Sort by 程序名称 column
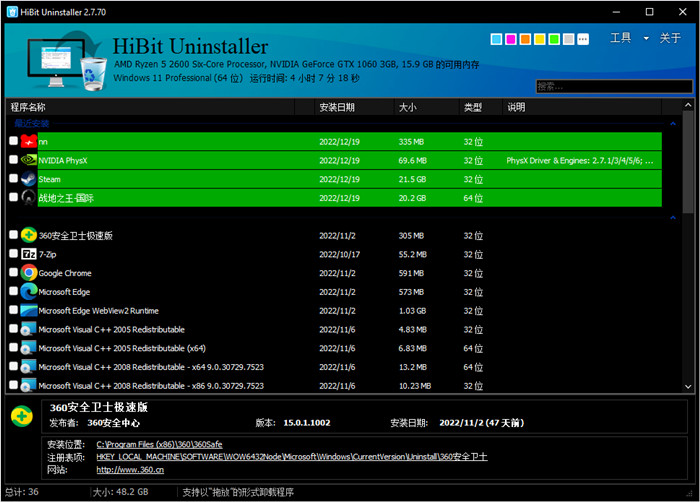Viewport: 700px width, 502px height. click(x=151, y=107)
